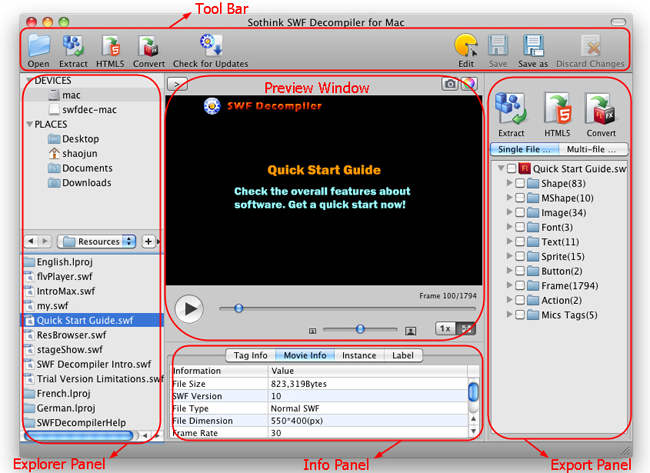This screenshot has height=473, width=650.
Task: Click Extract icon in the Export Panel
Action: (x=511, y=109)
